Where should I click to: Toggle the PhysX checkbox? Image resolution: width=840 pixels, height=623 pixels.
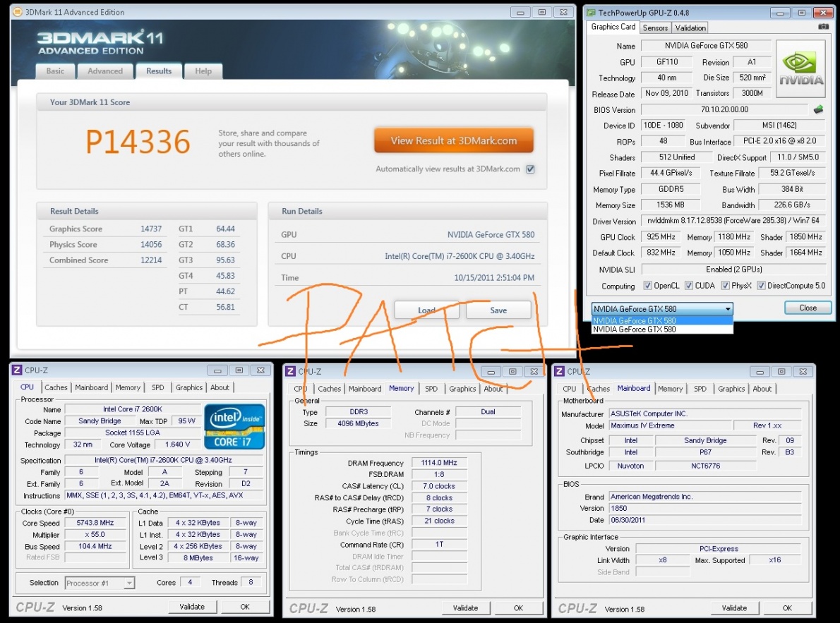726,286
